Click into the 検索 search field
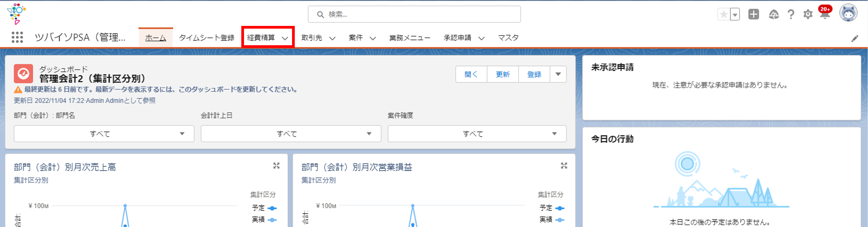The image size is (868, 227). click(414, 14)
